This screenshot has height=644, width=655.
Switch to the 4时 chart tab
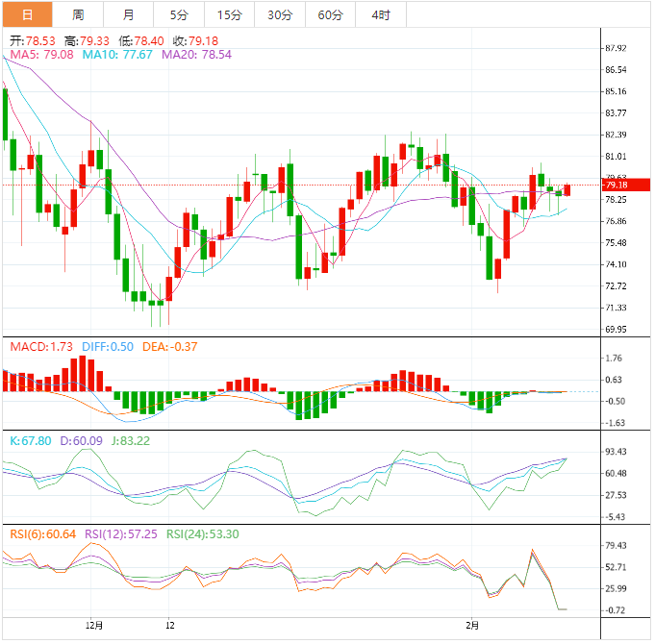[380, 14]
